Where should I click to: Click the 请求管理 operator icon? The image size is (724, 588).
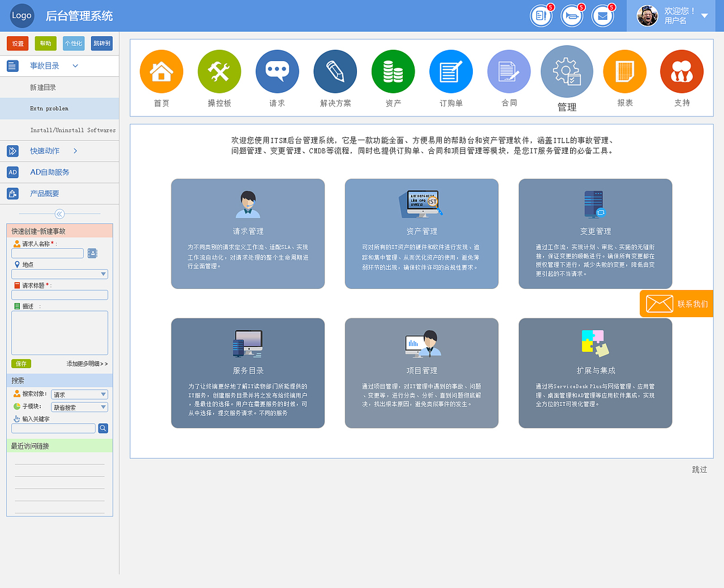[x=248, y=205]
